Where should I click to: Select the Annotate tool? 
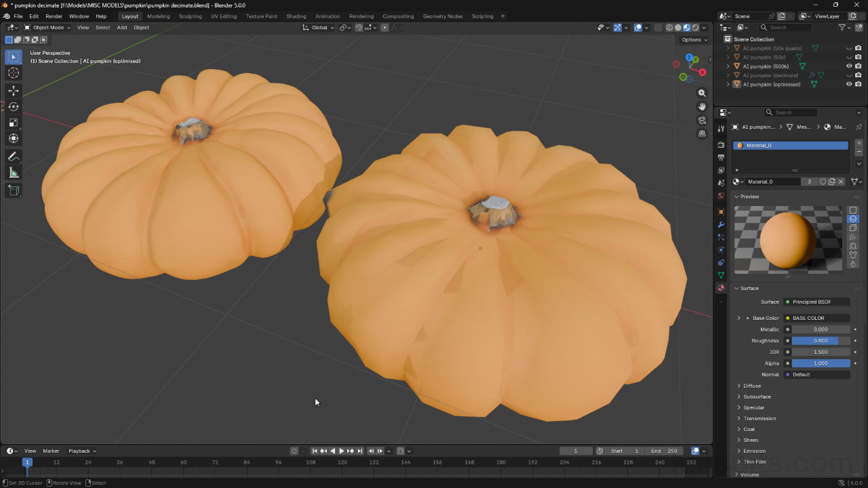14,157
